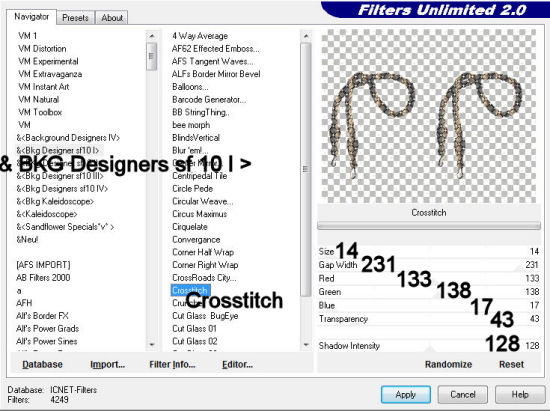Select VM 1 category
The height and width of the screenshot is (411, 550).
pyautogui.click(x=27, y=36)
